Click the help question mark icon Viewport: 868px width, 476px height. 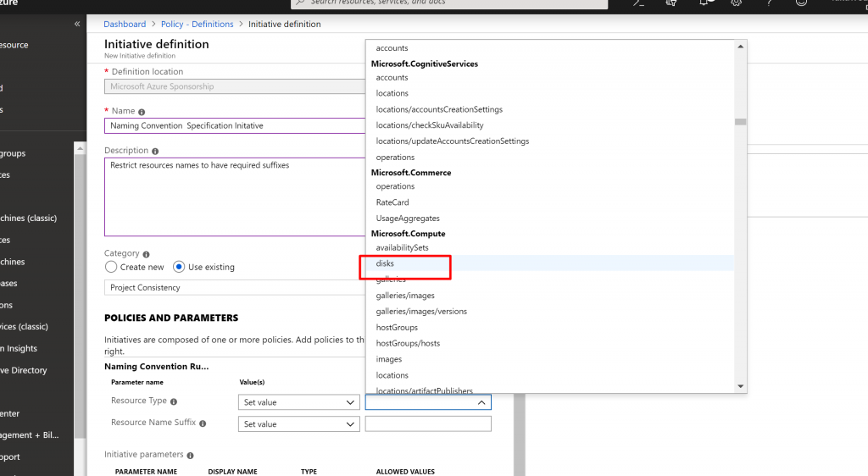(768, 3)
